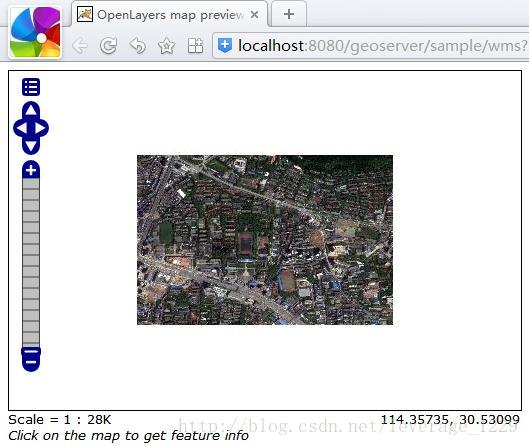Viewport: 529px width, 446px height.
Task: Click the localhost address bar
Action: [x=371, y=46]
